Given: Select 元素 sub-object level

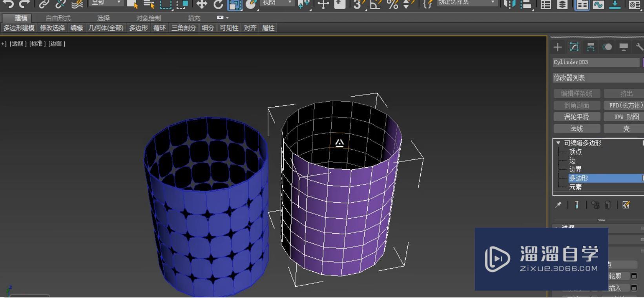Looking at the screenshot, I should pos(575,187).
